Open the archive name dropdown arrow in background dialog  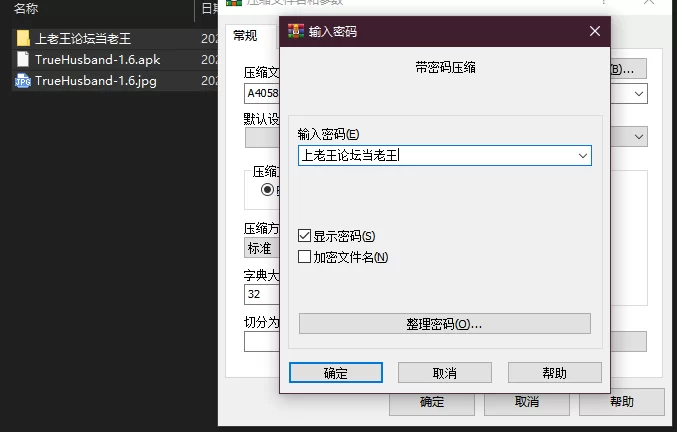[639, 94]
